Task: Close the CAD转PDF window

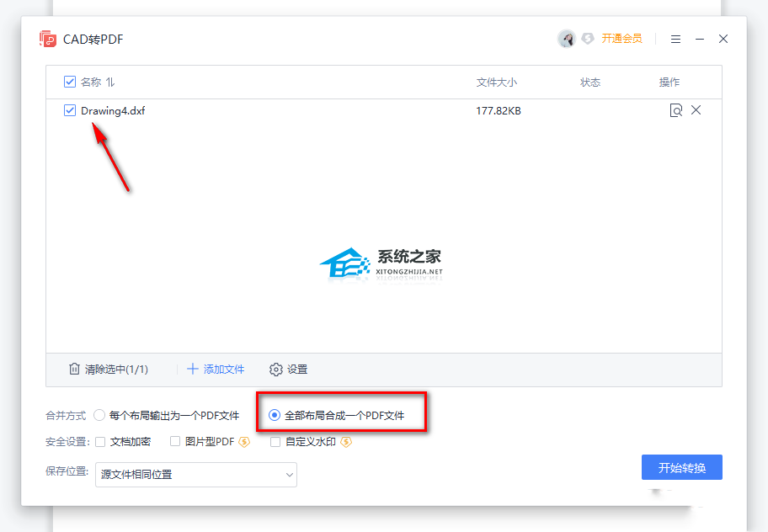Action: point(723,39)
